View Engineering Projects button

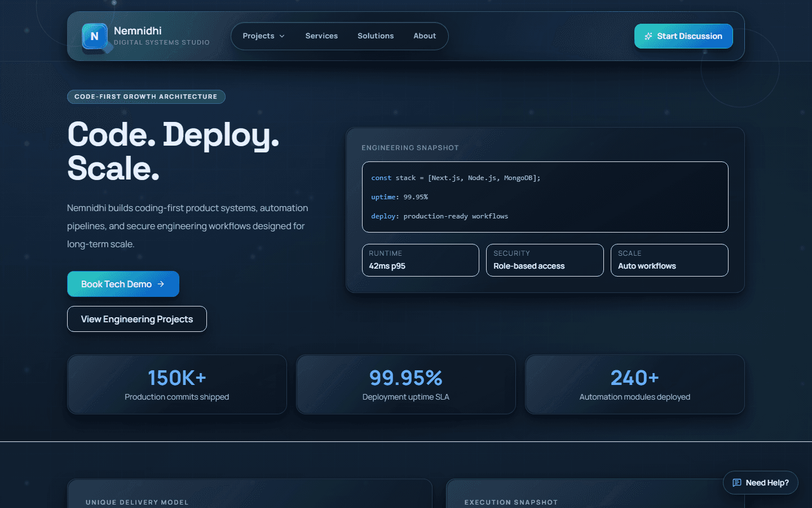point(137,319)
